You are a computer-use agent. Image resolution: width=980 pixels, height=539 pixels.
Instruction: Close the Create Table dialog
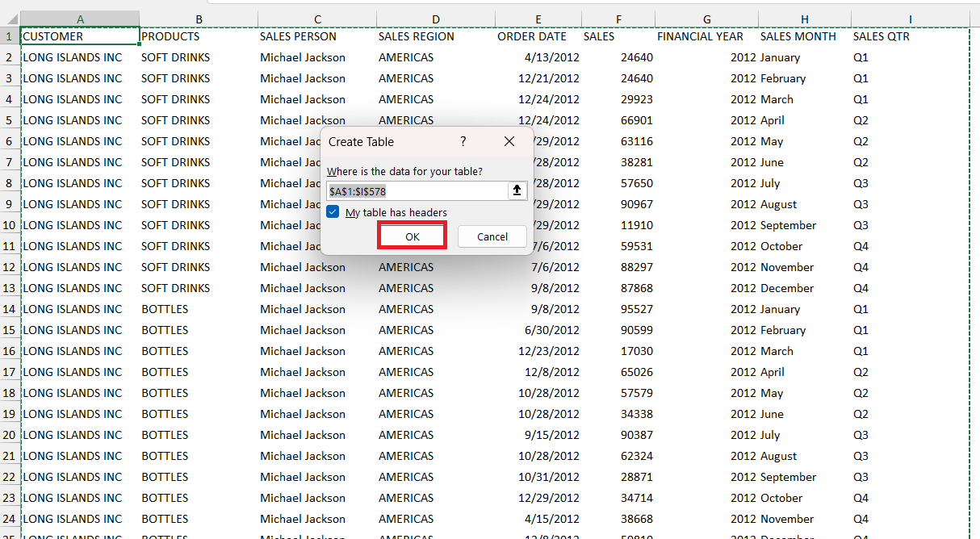click(509, 141)
